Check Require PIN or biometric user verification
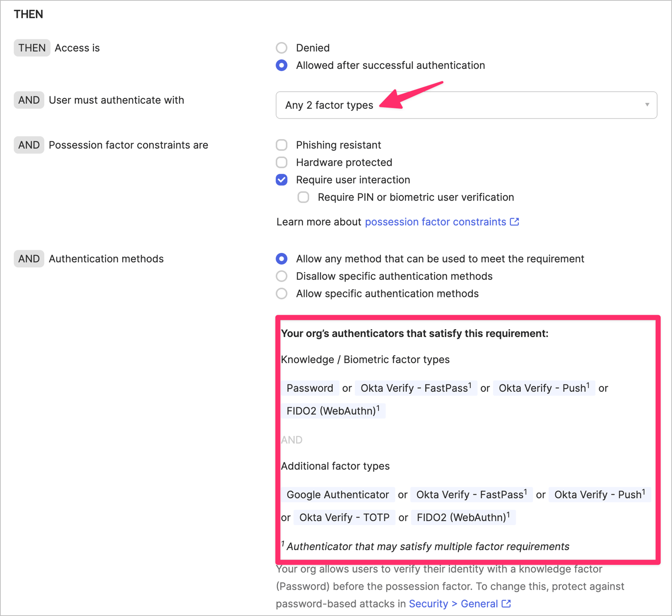672x616 pixels. (x=303, y=197)
